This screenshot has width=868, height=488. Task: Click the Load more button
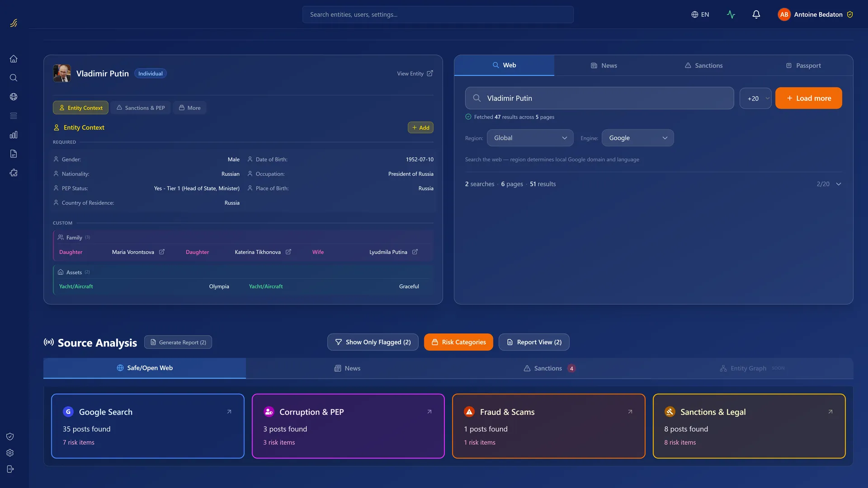coord(808,98)
